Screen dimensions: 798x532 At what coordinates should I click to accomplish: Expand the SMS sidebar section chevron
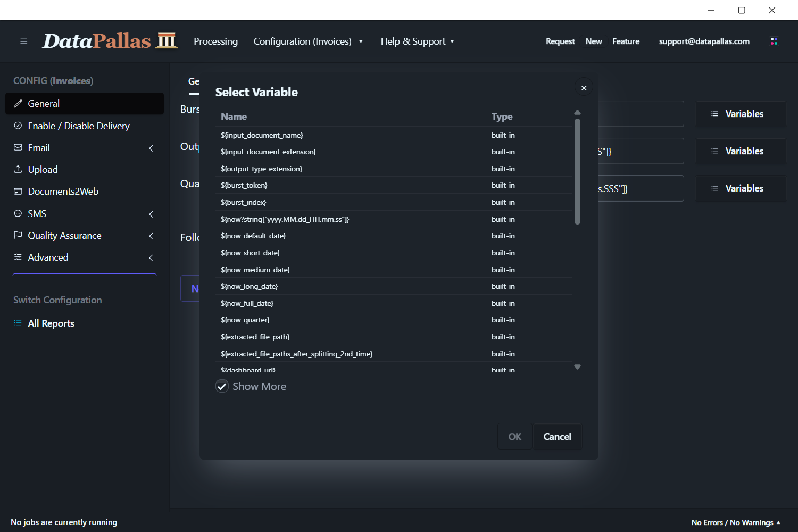click(151, 214)
